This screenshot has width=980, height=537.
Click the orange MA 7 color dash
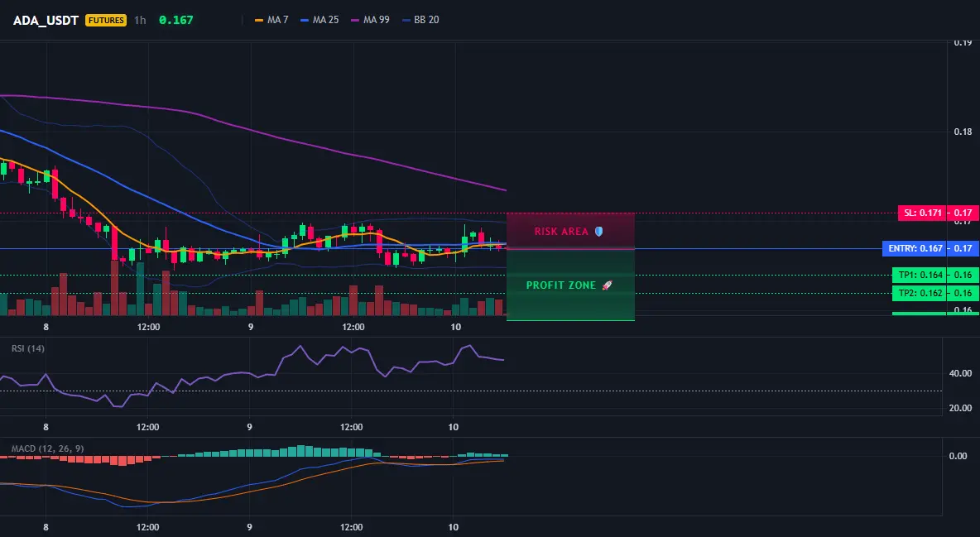[259, 20]
